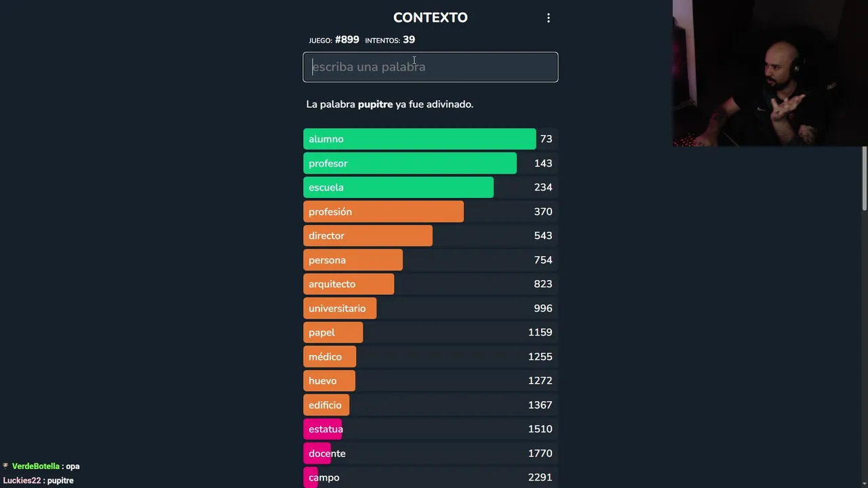The height and width of the screenshot is (488, 868).
Task: Select the 'alumno' guess row
Action: [430, 139]
